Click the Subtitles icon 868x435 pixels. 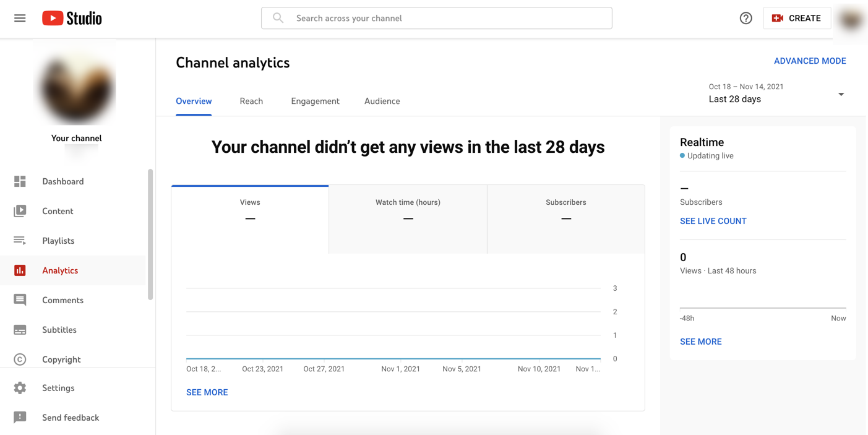pyautogui.click(x=20, y=330)
